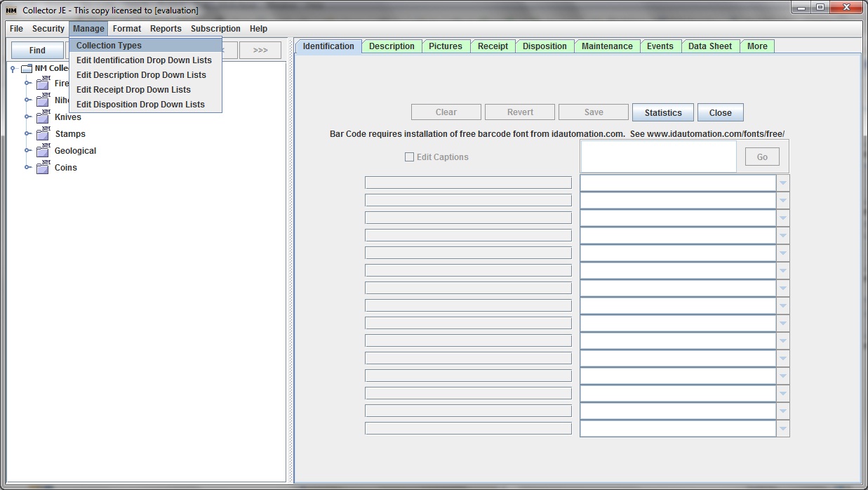Click the >>> navigation button
The image size is (868, 490).
[260, 51]
